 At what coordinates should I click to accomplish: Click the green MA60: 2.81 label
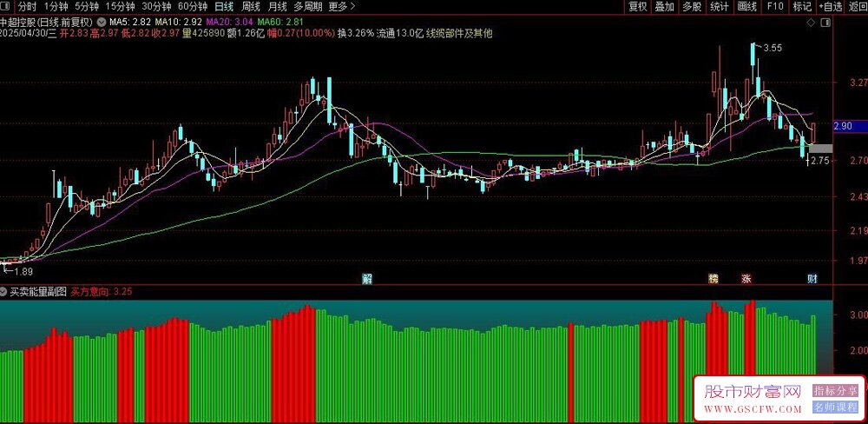[x=281, y=23]
